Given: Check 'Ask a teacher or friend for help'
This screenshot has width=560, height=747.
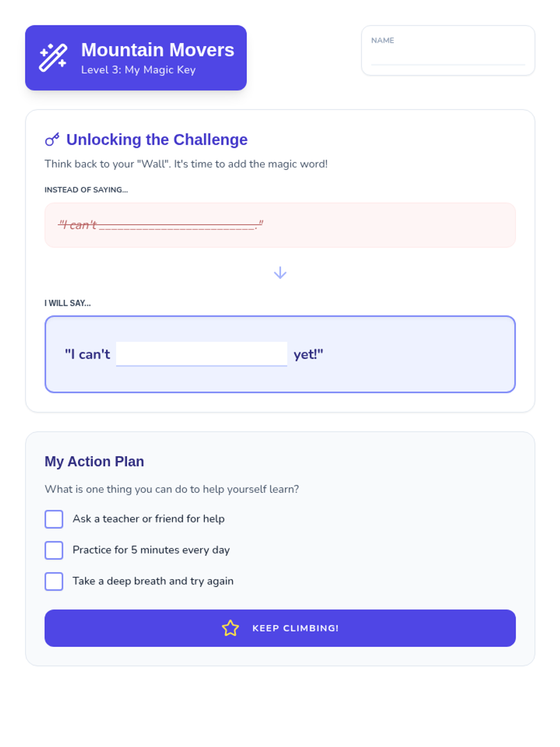Looking at the screenshot, I should click(x=54, y=519).
